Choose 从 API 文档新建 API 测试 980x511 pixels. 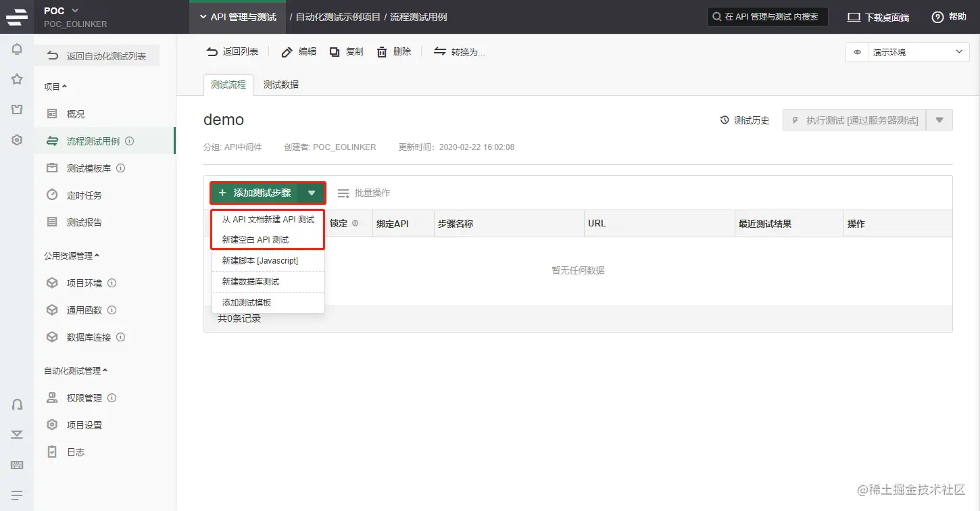[x=268, y=220]
